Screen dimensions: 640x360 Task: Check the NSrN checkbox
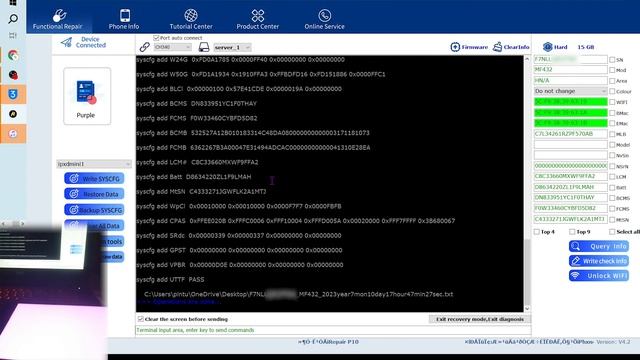coord(612,166)
